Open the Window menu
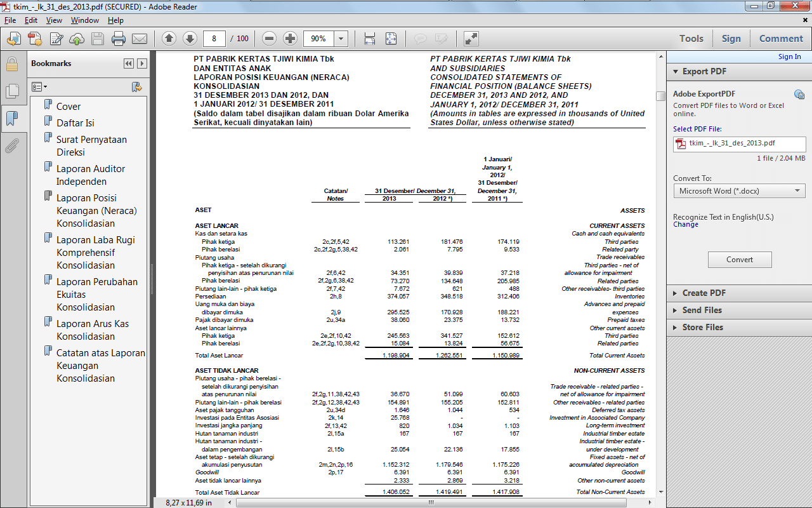The width and height of the screenshot is (812, 508). click(85, 20)
